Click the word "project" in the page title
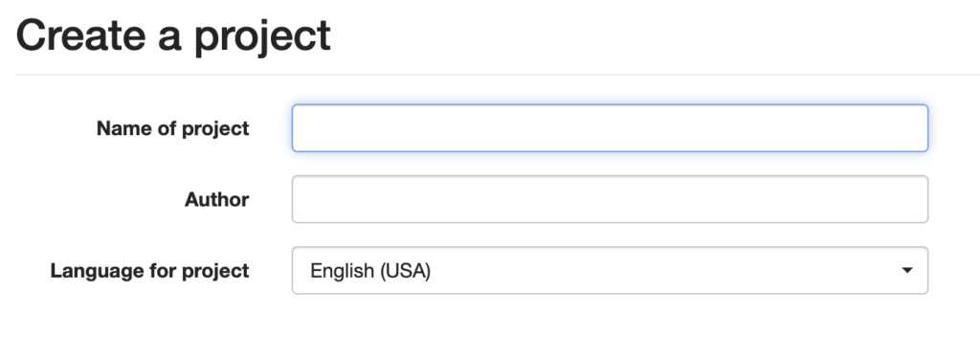 (x=262, y=37)
